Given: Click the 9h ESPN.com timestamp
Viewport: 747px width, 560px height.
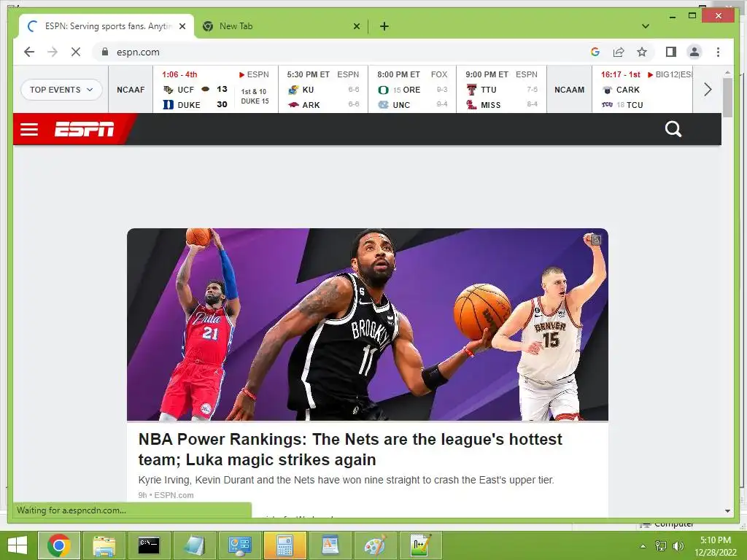Looking at the screenshot, I should point(166,495).
